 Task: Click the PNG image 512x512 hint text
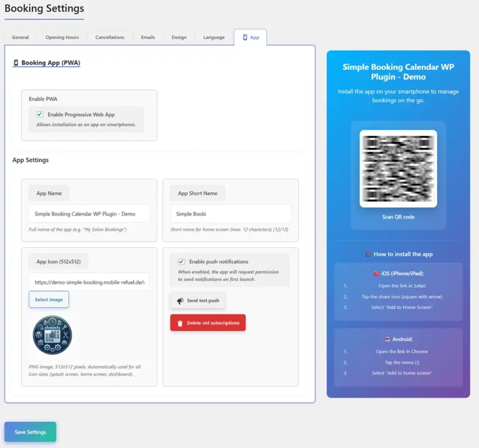coord(85,371)
